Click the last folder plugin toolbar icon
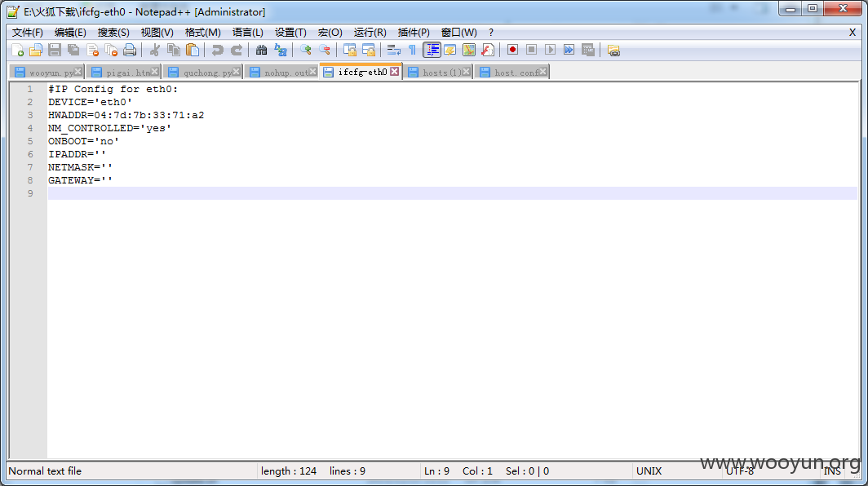The height and width of the screenshot is (486, 868). pos(613,51)
